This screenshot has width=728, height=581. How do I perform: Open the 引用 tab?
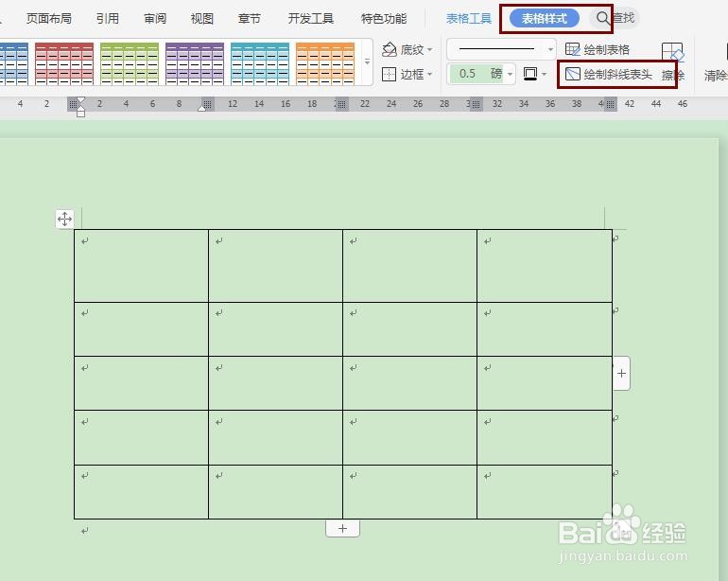pos(108,19)
